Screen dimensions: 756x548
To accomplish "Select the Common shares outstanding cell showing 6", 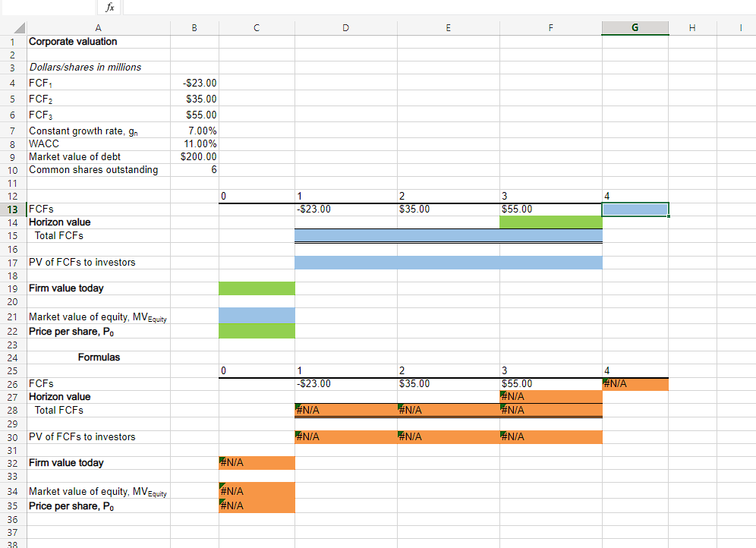I will (x=194, y=170).
